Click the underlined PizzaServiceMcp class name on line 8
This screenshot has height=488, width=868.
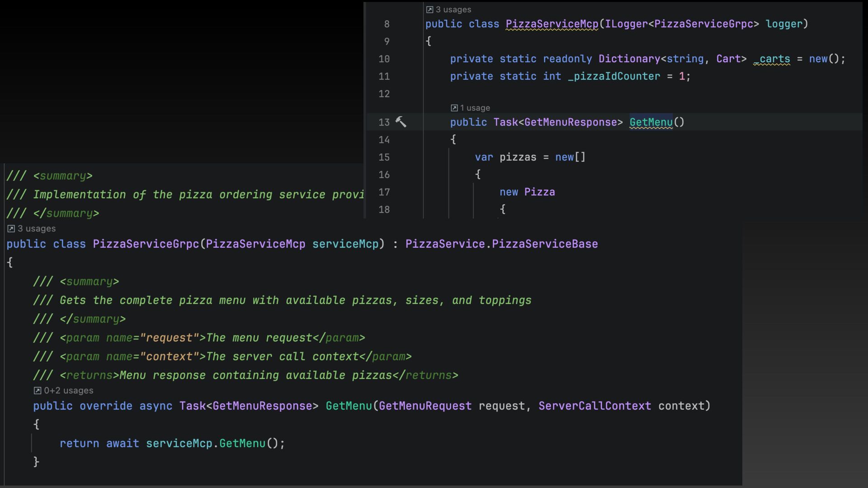pos(552,24)
